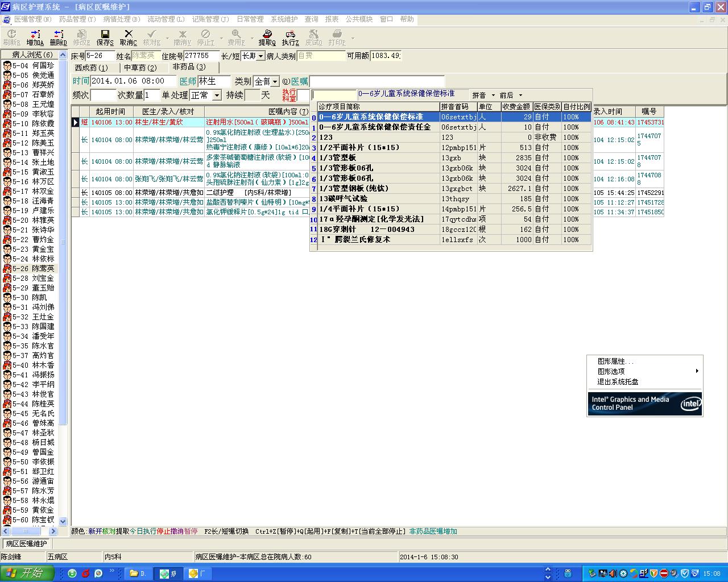Click the 医师 doctor name field
This screenshot has width=728, height=582.
tap(213, 81)
